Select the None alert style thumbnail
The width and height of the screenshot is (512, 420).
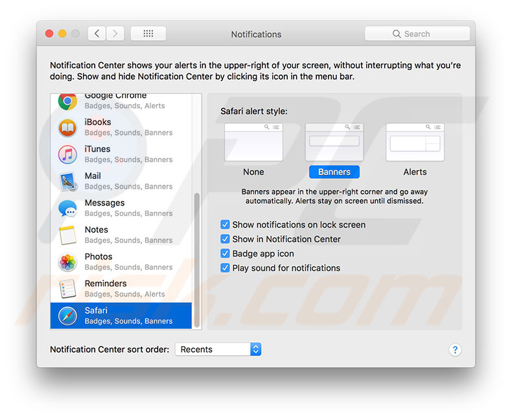(253, 142)
